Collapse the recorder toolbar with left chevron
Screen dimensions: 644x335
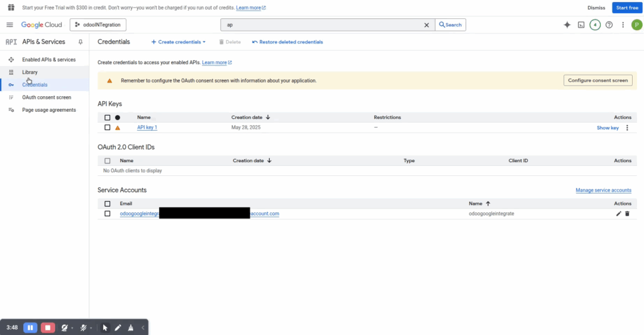click(143, 327)
